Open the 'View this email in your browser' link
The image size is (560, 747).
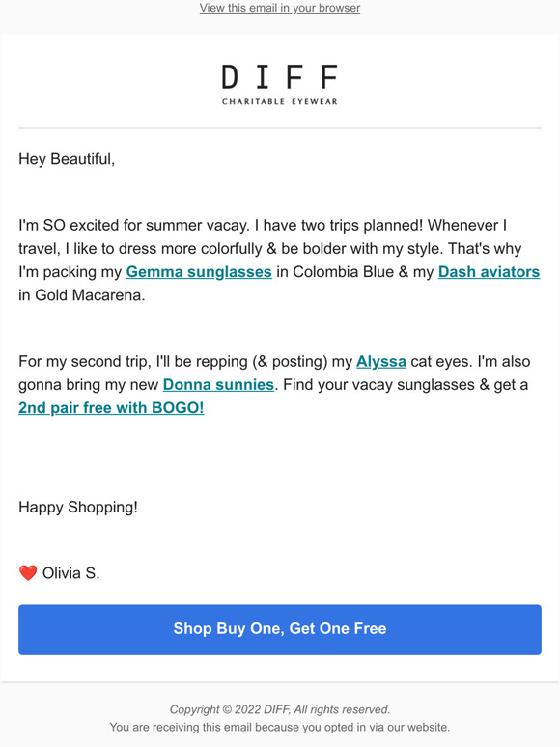click(280, 8)
